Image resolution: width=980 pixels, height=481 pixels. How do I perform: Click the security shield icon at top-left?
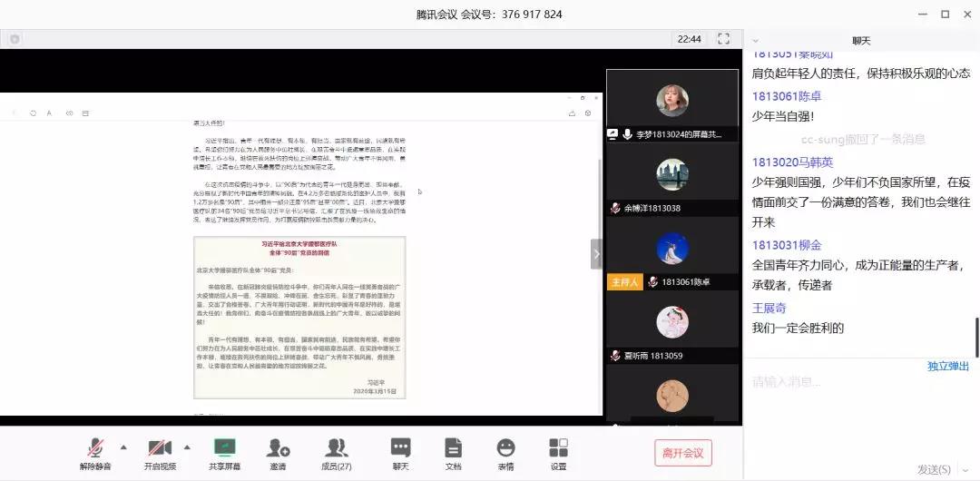(x=15, y=39)
